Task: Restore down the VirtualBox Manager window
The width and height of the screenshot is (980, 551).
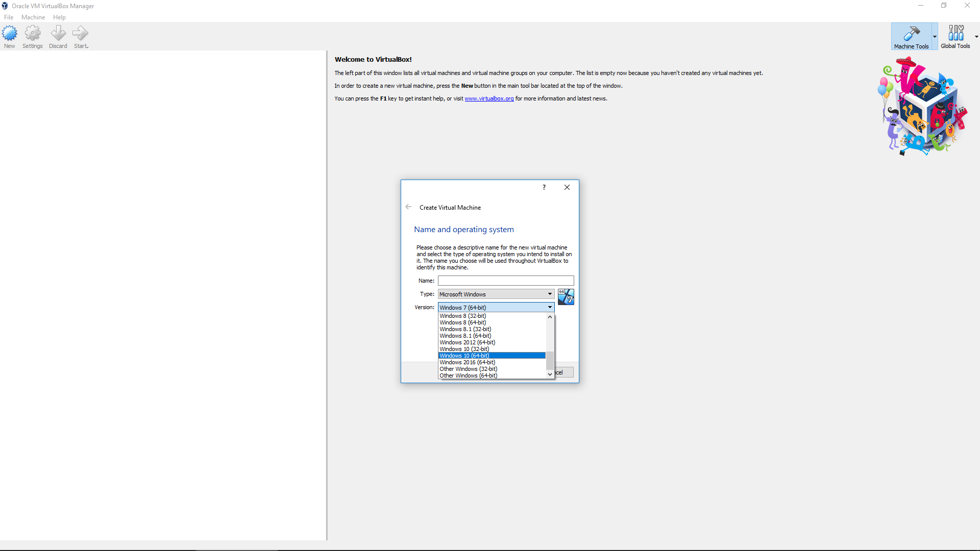Action: point(944,6)
